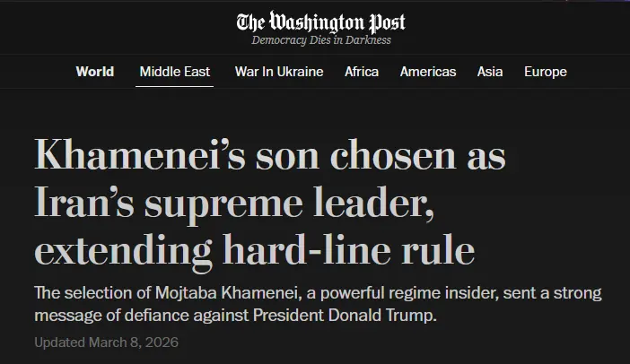Switch to the Asia section
630x364 pixels.
tap(489, 72)
